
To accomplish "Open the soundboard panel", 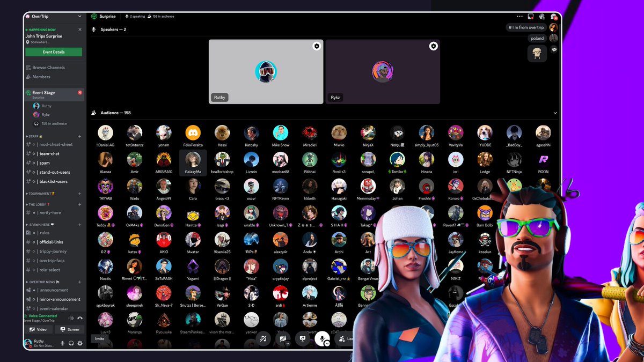I will point(264,339).
